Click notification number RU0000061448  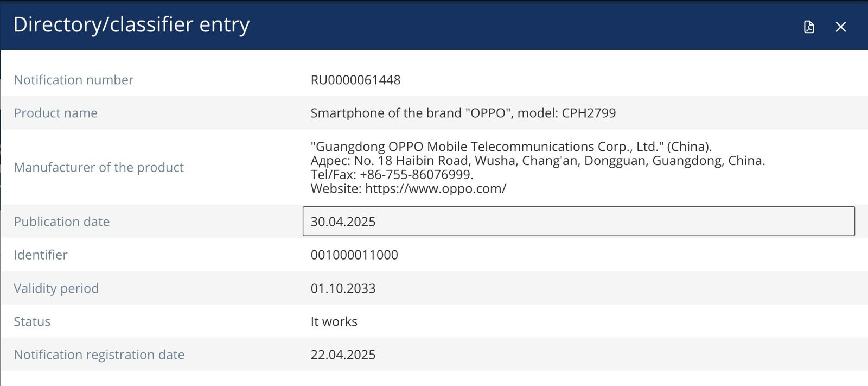(355, 80)
